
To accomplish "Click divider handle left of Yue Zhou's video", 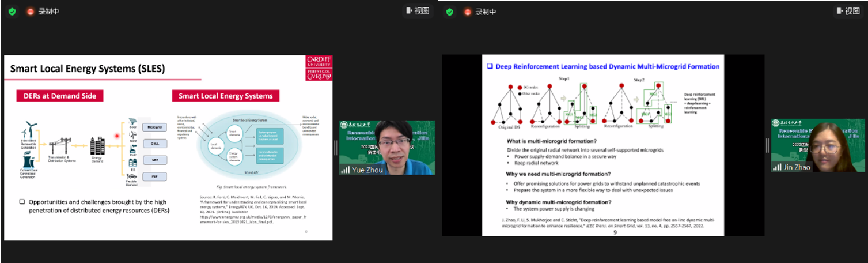I will click(x=335, y=148).
